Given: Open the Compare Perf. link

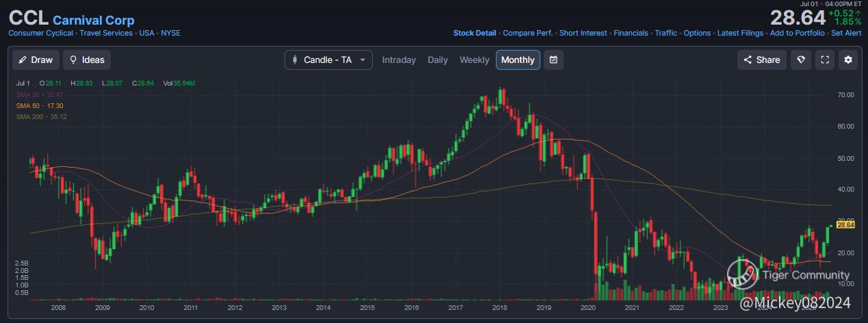Looking at the screenshot, I should [527, 33].
